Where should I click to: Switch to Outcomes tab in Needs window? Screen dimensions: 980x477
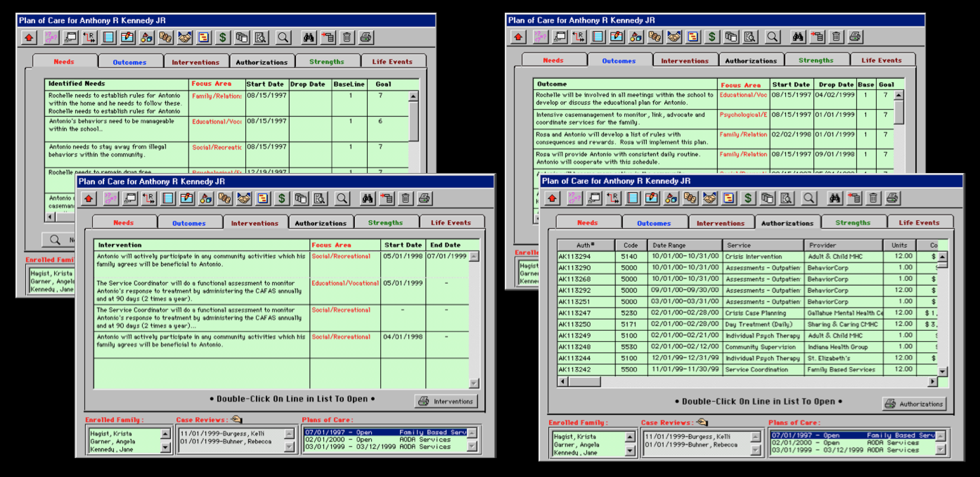130,62
